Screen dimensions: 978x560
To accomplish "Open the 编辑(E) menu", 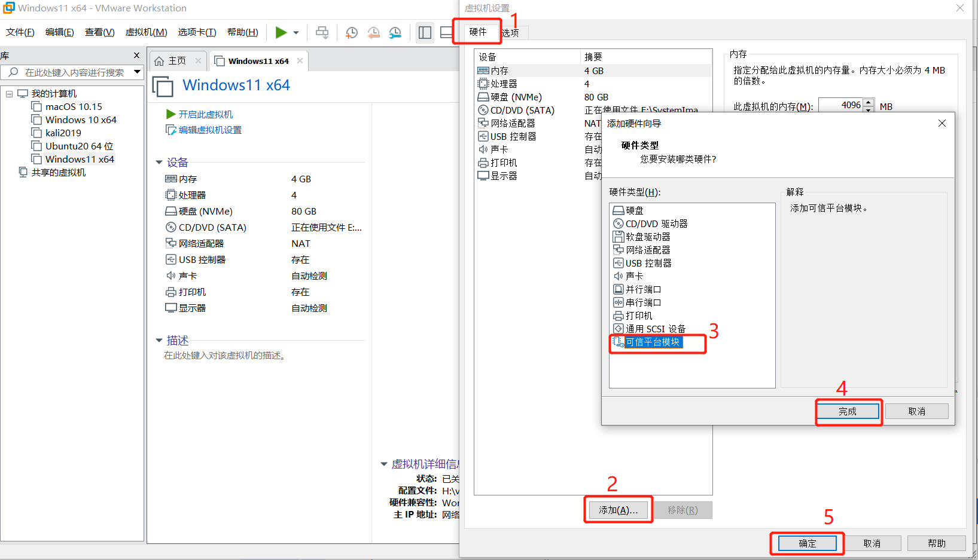I will [x=60, y=32].
